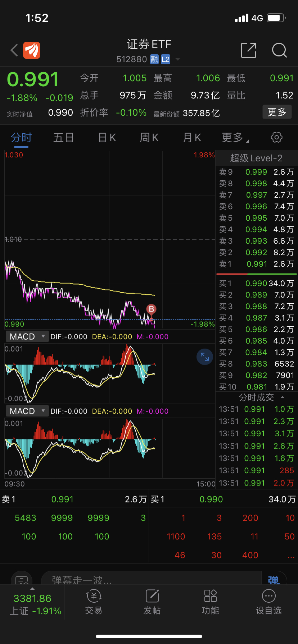298x644 pixels.
Task: Expand dropdown arrow beside 512880 code
Action: pos(177,59)
